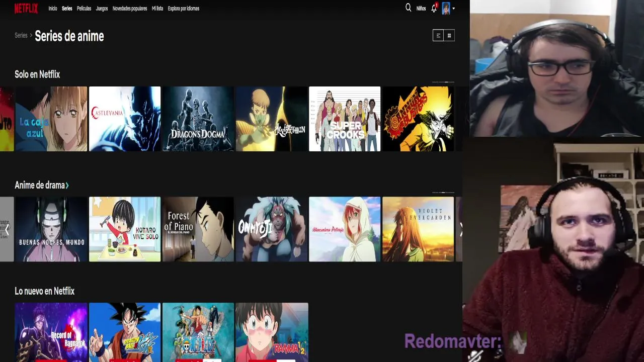Click Solo en Netflix pagination indicator
This screenshot has width=644, height=362.
tap(443, 82)
